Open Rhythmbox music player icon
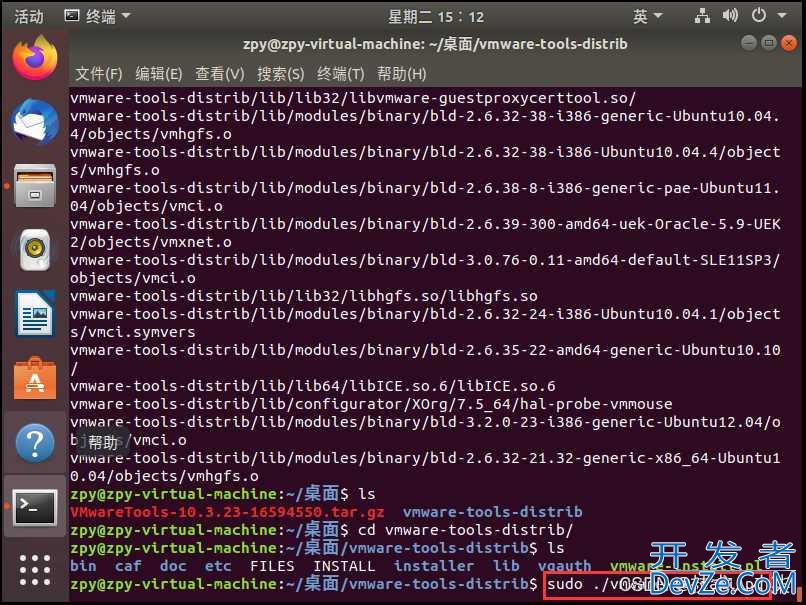The image size is (806, 605). coord(35,250)
